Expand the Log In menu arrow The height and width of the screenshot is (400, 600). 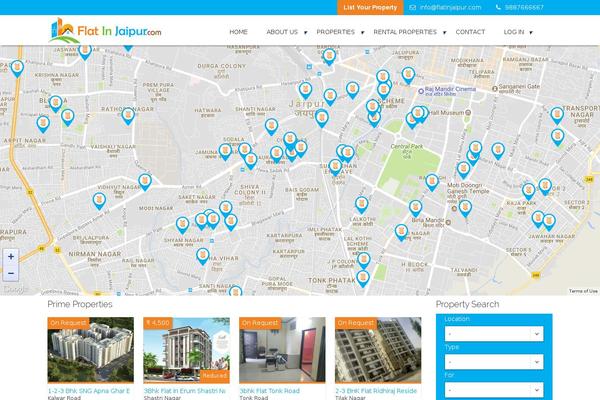pyautogui.click(x=531, y=33)
